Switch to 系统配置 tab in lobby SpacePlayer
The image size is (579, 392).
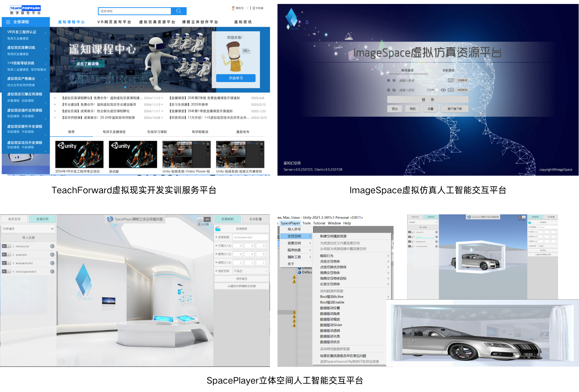256,219
